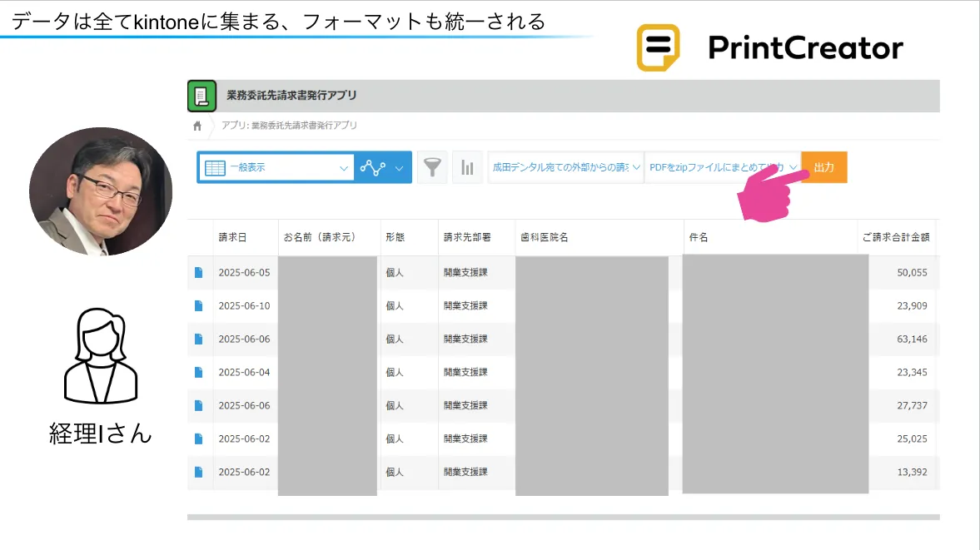980x550 pixels.
Task: Click the green app icon in header
Action: coord(201,96)
